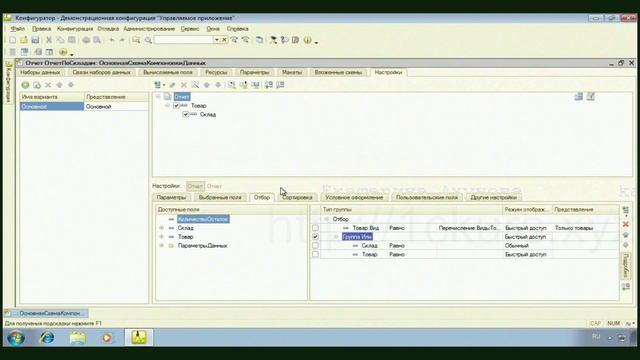Click the Delete X icon in structure toolbar
Image resolution: width=640 pixels, height=360 pixels.
click(184, 85)
